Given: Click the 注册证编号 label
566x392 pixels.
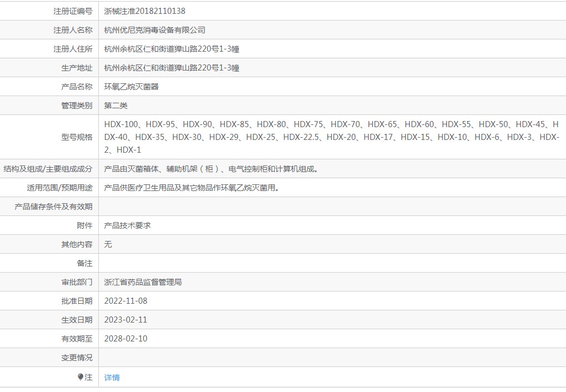Looking at the screenshot, I should point(73,11).
